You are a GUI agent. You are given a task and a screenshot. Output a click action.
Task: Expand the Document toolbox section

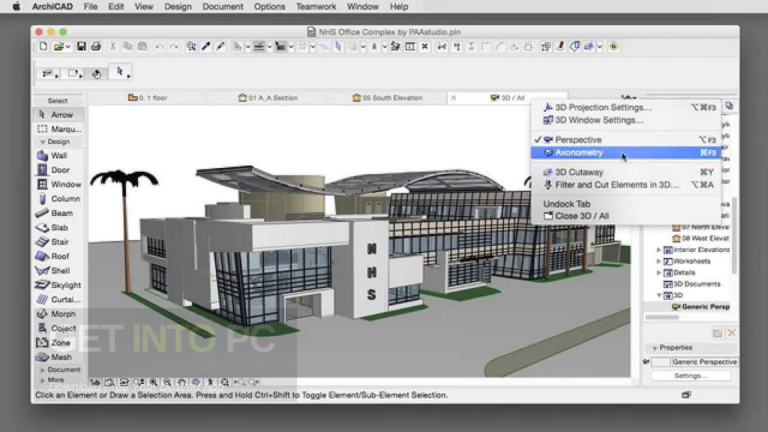[x=43, y=370]
